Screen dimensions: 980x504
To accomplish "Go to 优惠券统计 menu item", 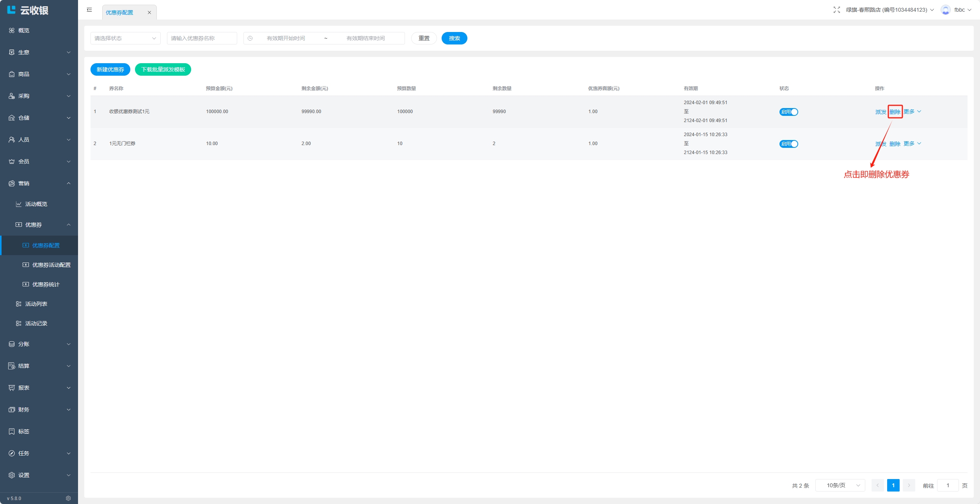I will [x=46, y=284].
